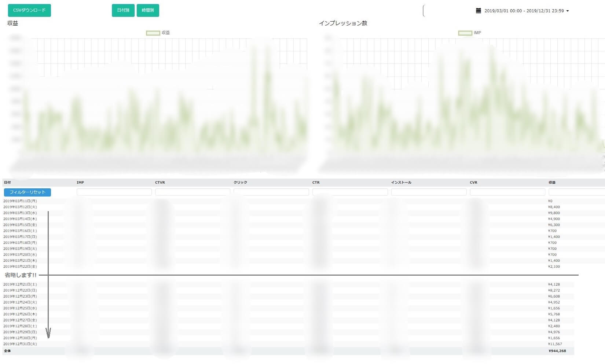This screenshot has height=364, width=605.
Task: Select the 2019年03月11日(月) row
Action: [x=288, y=201]
